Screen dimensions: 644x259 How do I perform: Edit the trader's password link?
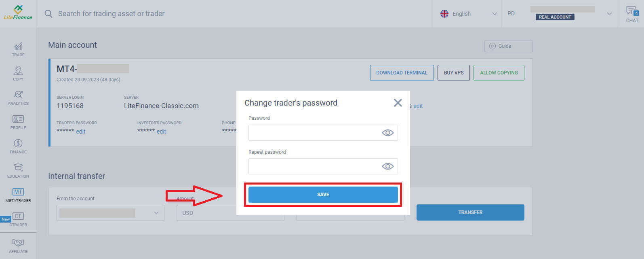coord(81,132)
